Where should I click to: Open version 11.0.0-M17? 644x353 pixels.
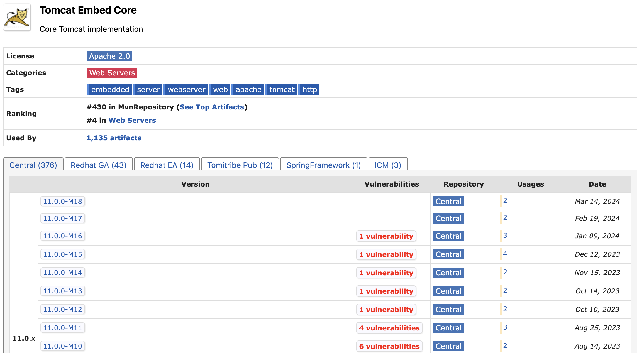tap(63, 218)
